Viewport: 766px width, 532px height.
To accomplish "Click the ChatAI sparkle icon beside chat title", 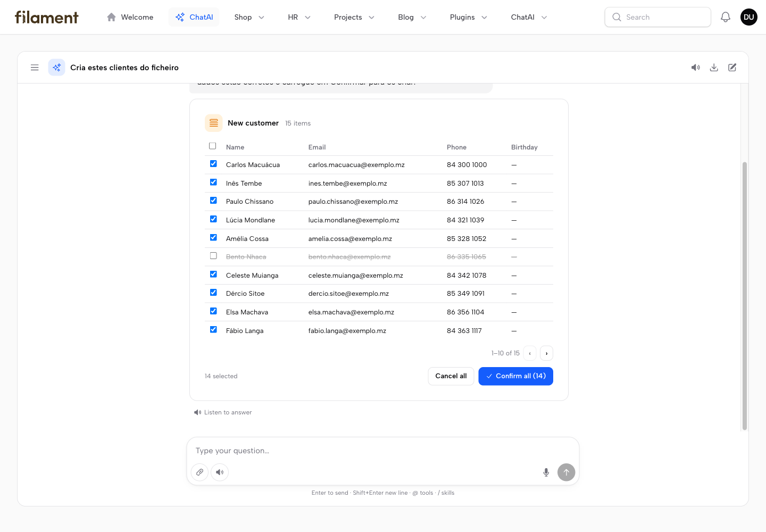I will 57,68.
